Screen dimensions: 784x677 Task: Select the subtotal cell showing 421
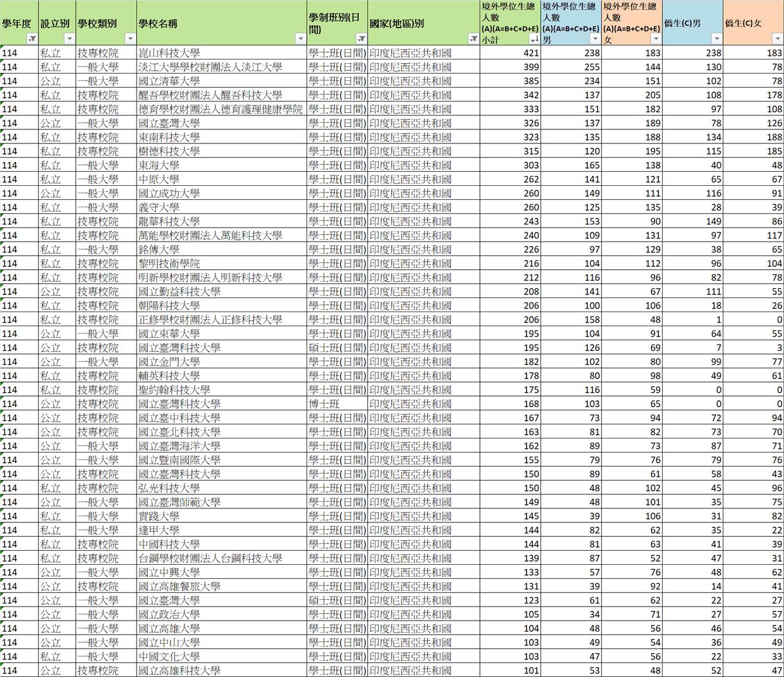510,53
